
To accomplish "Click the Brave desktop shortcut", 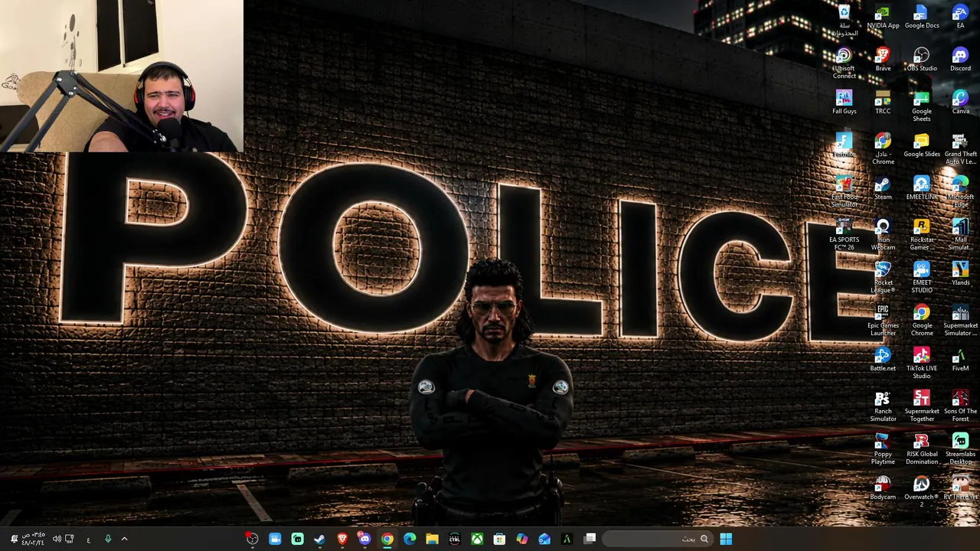I will tap(883, 60).
